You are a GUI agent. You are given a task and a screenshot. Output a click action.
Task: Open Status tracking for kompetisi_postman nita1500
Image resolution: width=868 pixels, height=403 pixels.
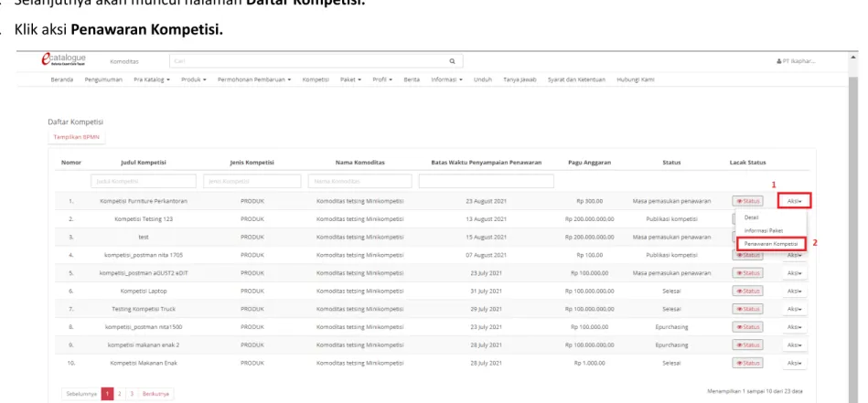tap(747, 327)
